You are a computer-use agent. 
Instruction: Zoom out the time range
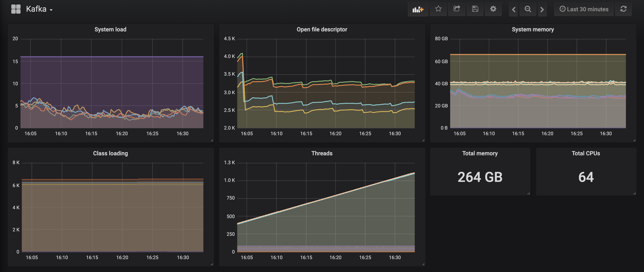coord(528,9)
